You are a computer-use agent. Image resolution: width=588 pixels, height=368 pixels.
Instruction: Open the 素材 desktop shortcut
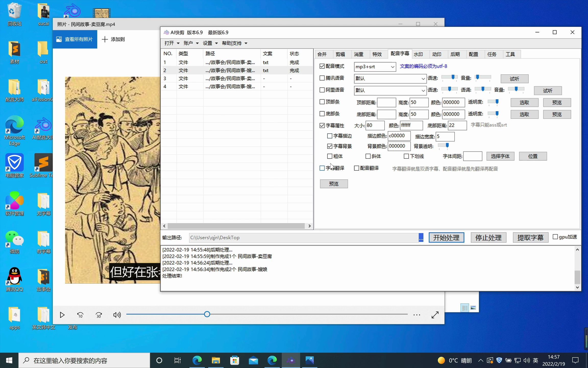[x=14, y=52]
